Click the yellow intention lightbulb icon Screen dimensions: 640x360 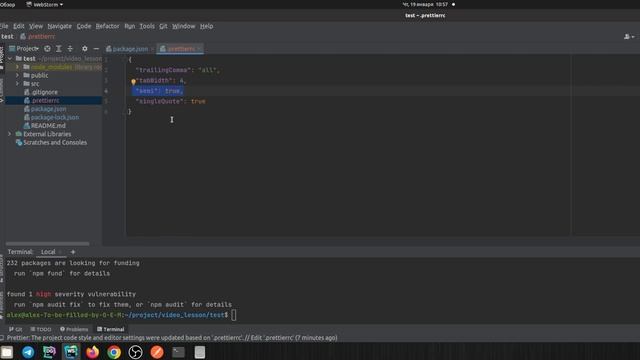click(x=133, y=82)
